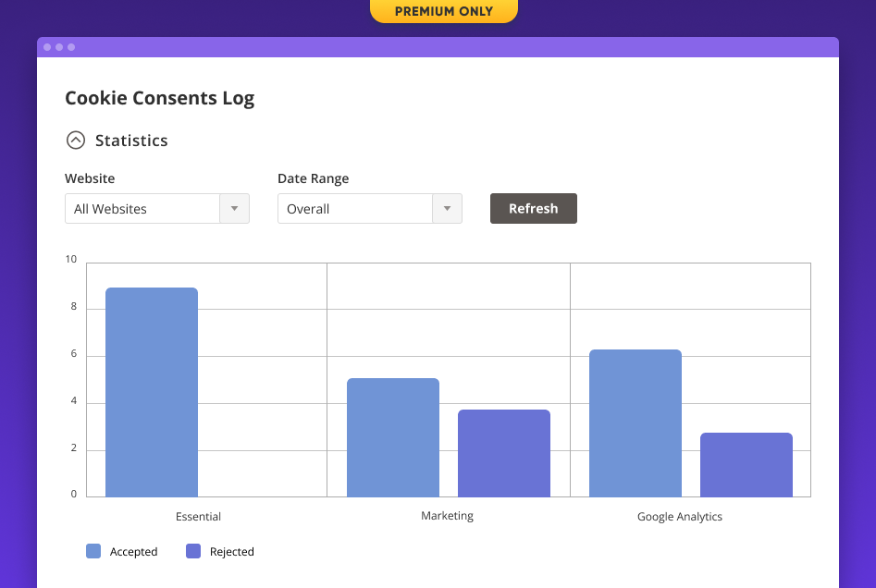The width and height of the screenshot is (876, 588).
Task: Toggle the Accepted series in the legend
Action: (134, 551)
